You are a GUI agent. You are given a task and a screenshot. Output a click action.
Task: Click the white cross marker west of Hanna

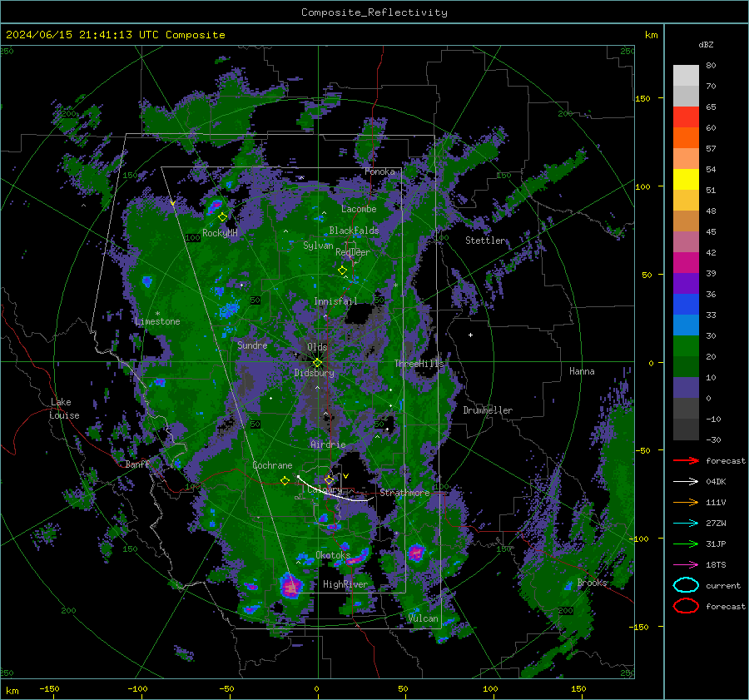pos(470,335)
